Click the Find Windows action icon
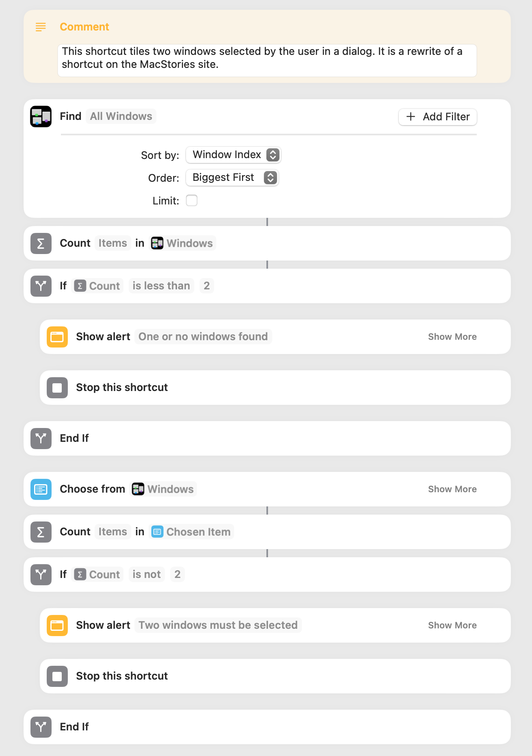 click(41, 116)
